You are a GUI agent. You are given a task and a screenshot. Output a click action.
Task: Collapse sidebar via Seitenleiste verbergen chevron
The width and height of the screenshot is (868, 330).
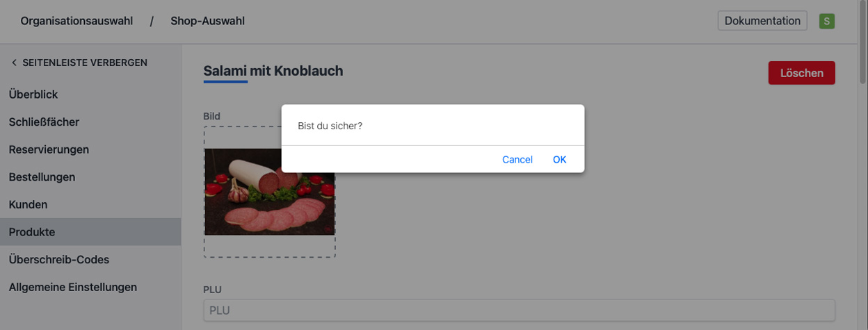(x=14, y=63)
